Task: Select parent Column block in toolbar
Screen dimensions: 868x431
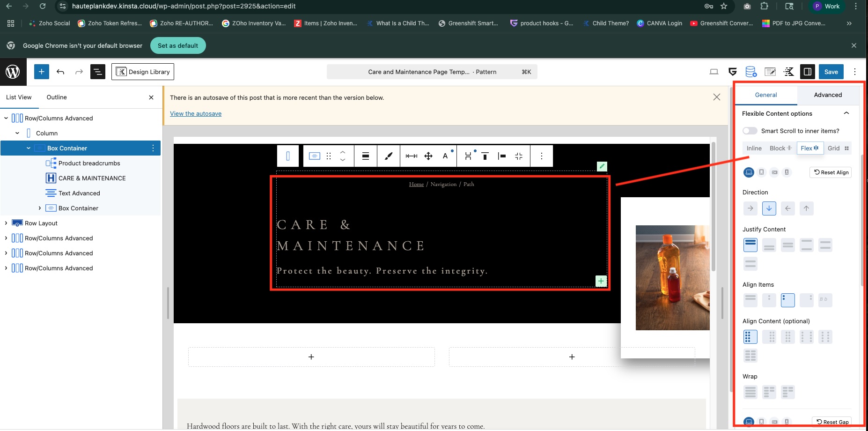Action: (x=288, y=156)
